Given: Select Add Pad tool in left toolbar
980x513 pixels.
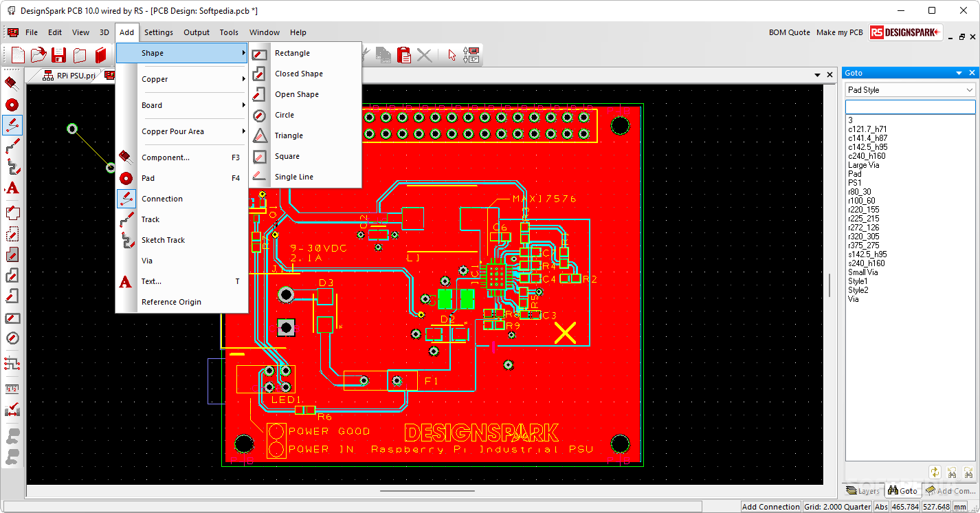Looking at the screenshot, I should point(12,105).
